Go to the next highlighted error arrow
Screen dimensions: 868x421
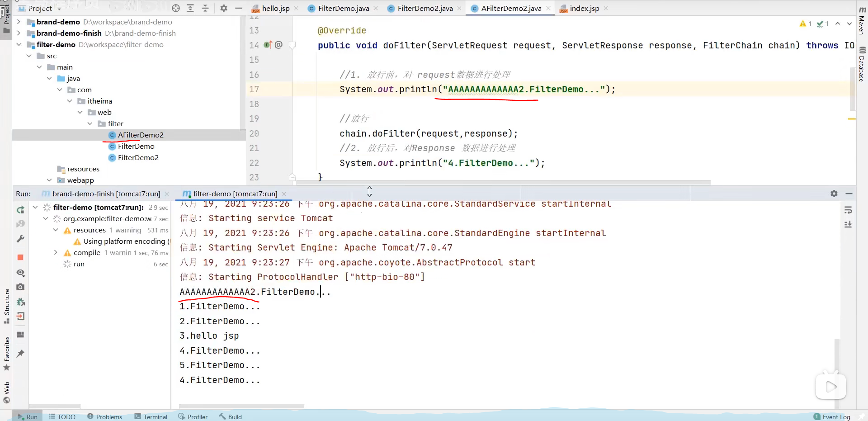(x=849, y=24)
